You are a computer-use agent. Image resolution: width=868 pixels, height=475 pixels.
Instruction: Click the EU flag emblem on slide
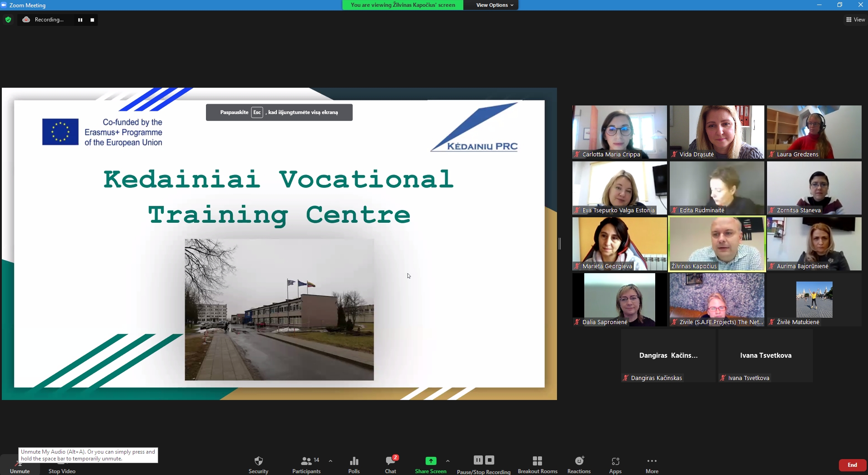(60, 132)
